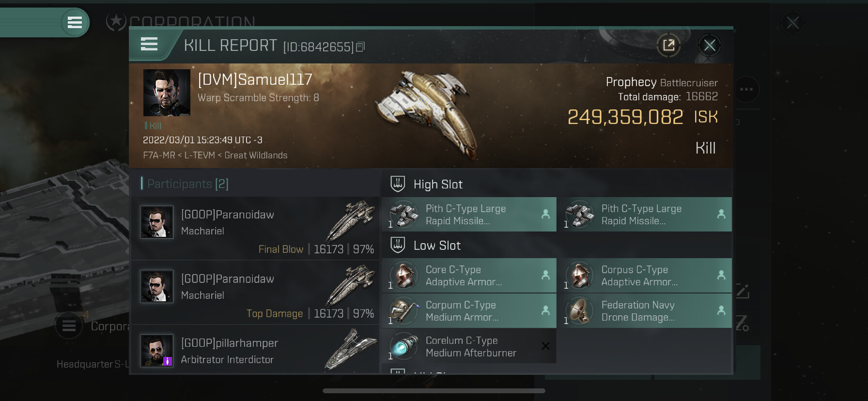Open Paranoidaw Final Blow participant entry
This screenshot has height=401, width=868.
(255, 228)
